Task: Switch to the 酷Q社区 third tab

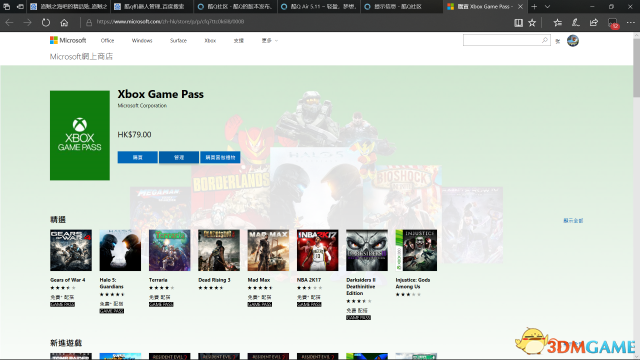Action: point(235,7)
